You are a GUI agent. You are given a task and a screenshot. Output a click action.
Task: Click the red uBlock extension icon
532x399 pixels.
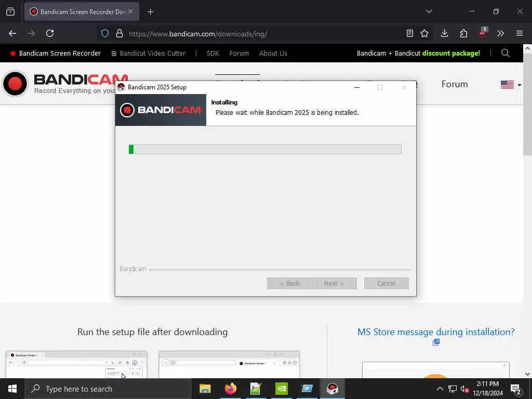click(483, 33)
